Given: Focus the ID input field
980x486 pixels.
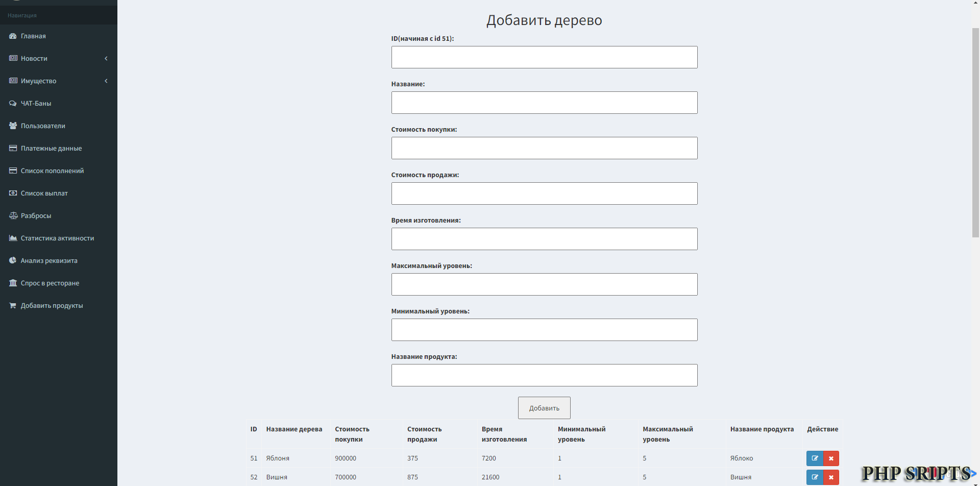Looking at the screenshot, I should (x=544, y=57).
